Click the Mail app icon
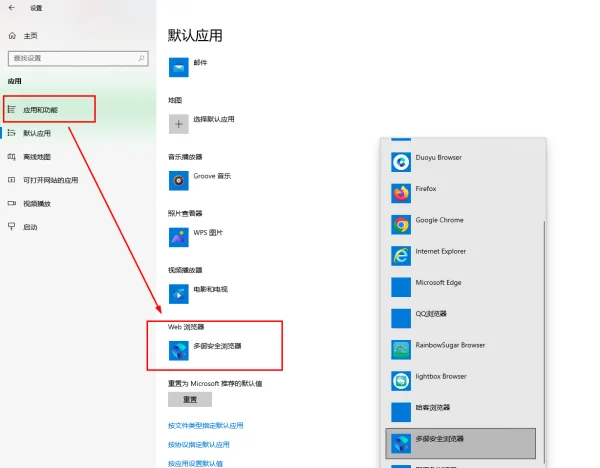The height and width of the screenshot is (468, 600). pyautogui.click(x=179, y=67)
